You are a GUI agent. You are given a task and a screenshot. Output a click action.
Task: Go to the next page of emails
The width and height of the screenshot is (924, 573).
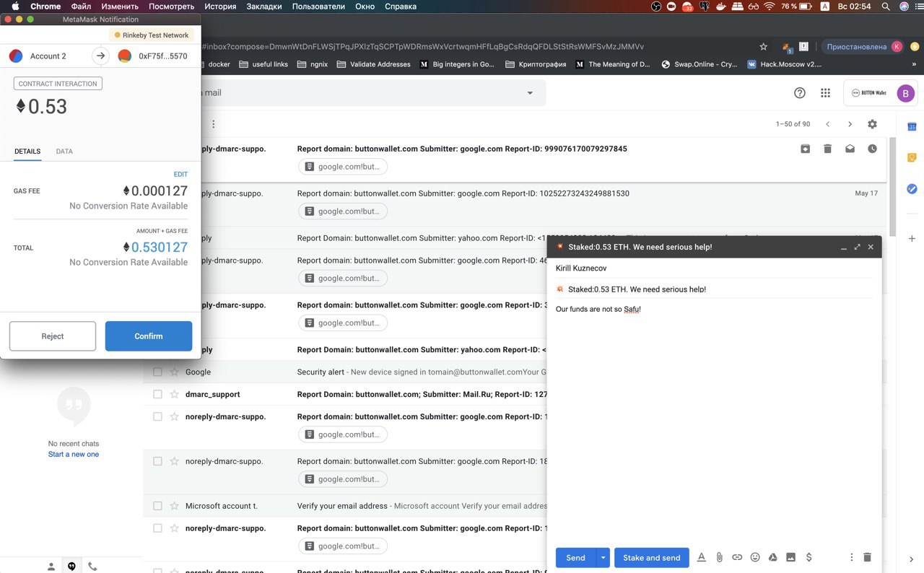pos(850,124)
